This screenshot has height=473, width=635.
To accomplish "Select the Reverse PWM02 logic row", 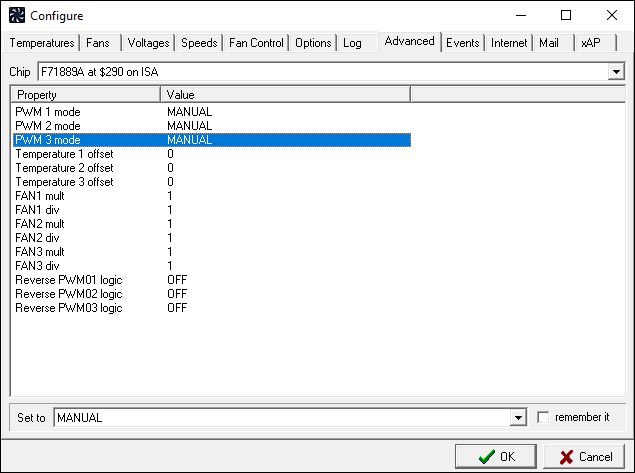I will point(212,294).
